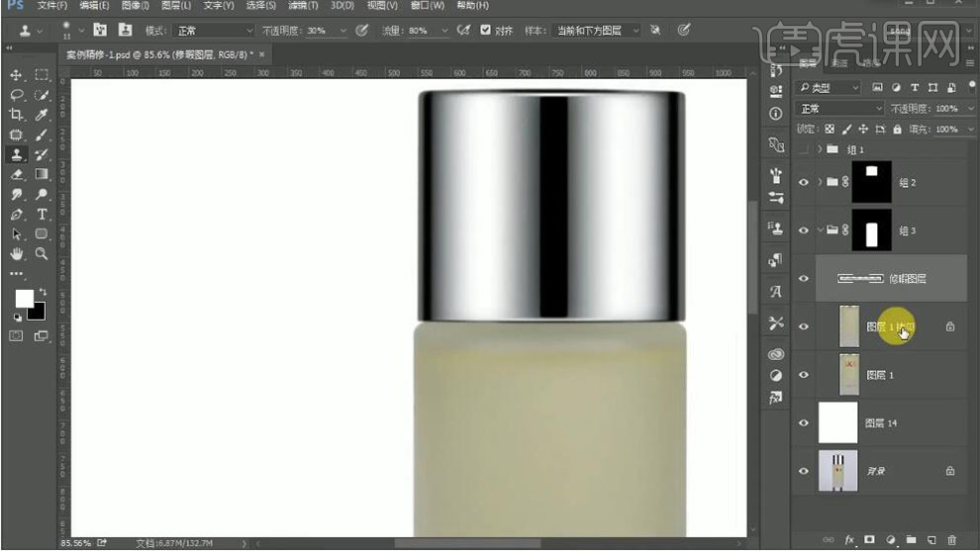The image size is (980, 551).
Task: Hide the 组 3 group
Action: (804, 230)
